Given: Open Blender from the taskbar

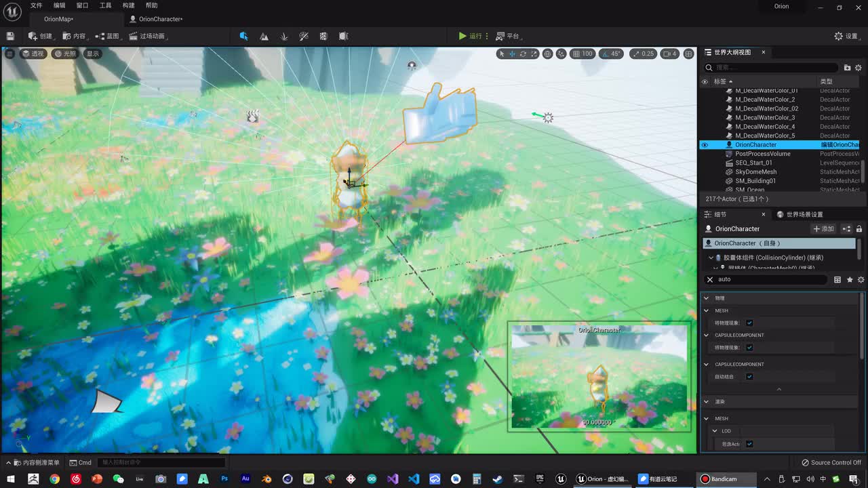Looking at the screenshot, I should 267,479.
